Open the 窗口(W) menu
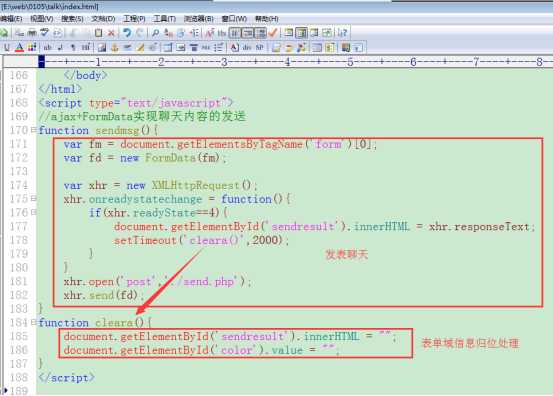The width and height of the screenshot is (553, 396). point(234,19)
